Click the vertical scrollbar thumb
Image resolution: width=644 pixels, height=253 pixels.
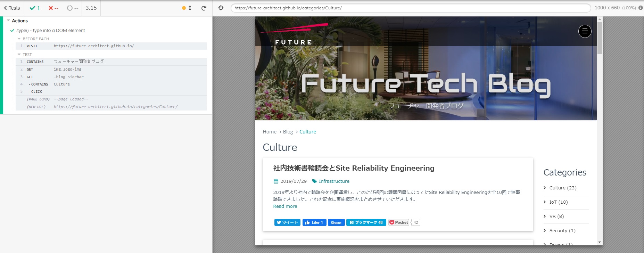(600, 38)
